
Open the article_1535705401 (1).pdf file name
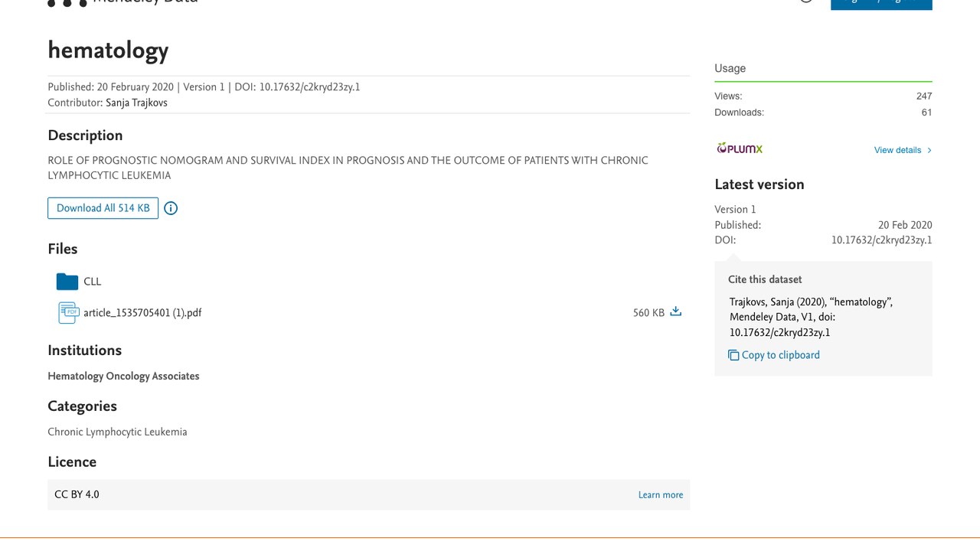(x=142, y=313)
